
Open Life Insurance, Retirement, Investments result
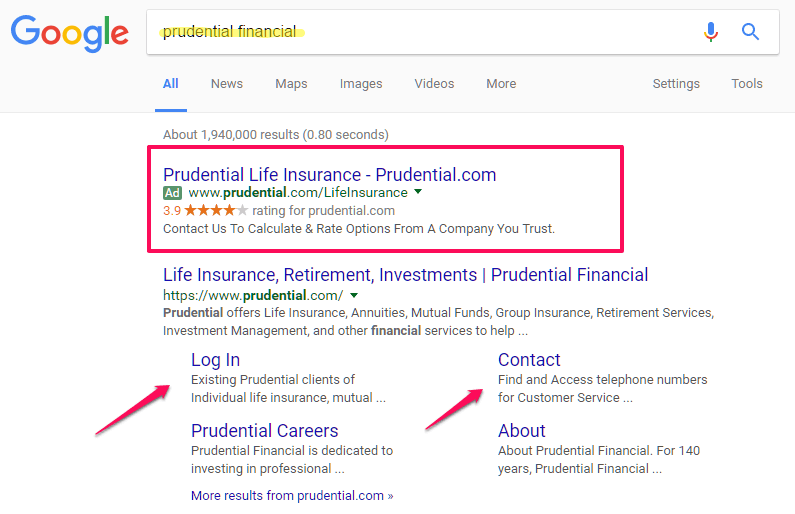[x=405, y=274]
